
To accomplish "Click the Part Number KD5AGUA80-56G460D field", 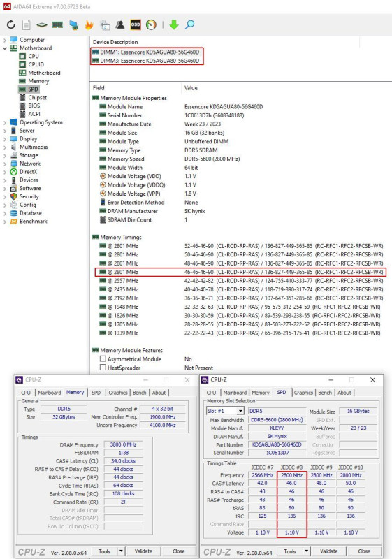I will click(x=277, y=444).
